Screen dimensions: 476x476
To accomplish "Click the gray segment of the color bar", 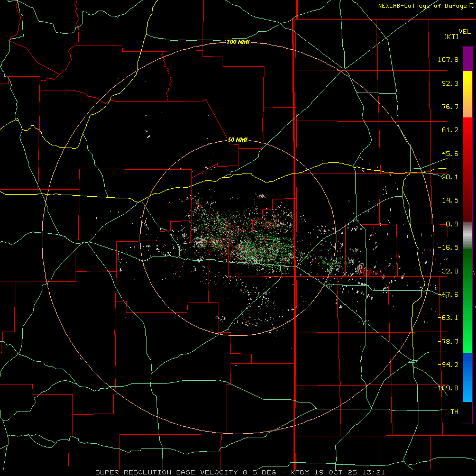I will [467, 235].
